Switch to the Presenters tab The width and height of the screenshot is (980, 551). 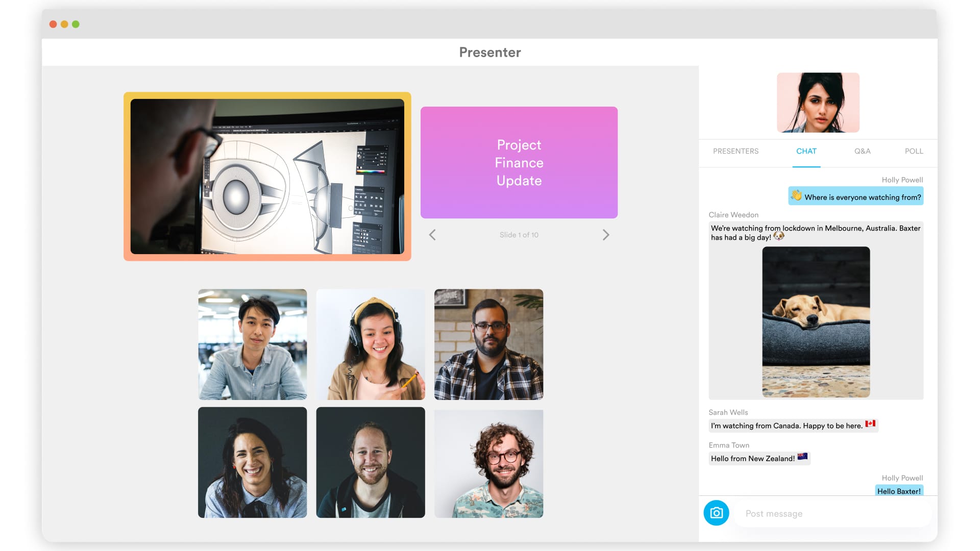736,151
